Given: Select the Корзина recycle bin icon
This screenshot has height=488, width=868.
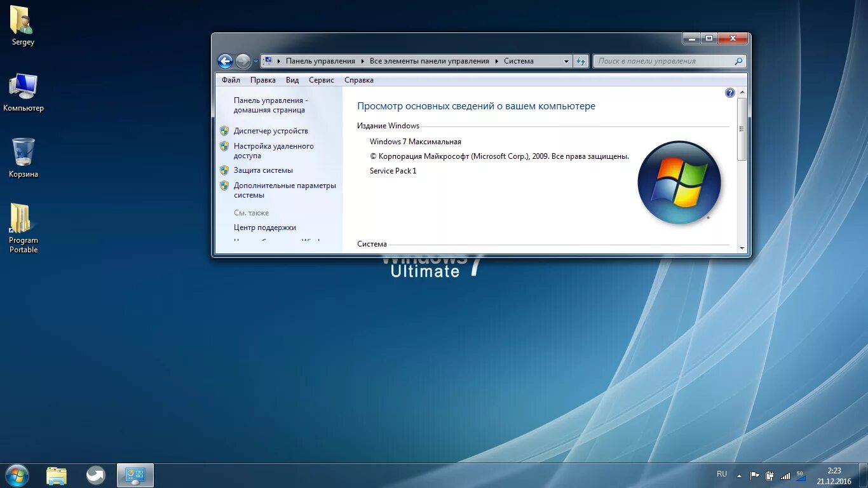Looking at the screenshot, I should click(24, 158).
